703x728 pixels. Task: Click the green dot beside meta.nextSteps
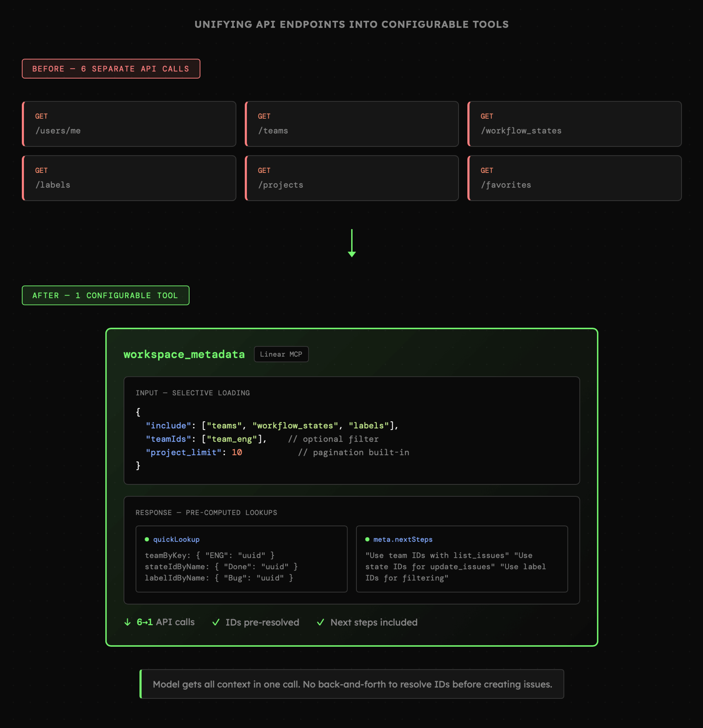(x=367, y=539)
